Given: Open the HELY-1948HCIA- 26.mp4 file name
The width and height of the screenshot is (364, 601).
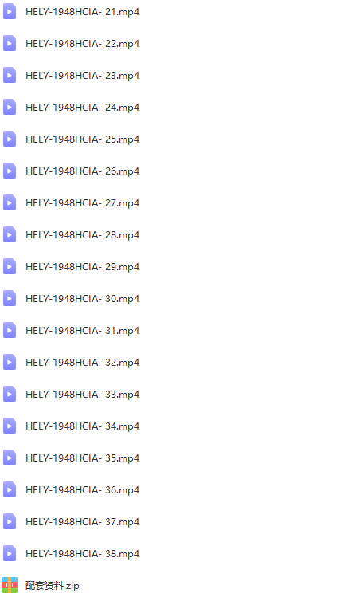Looking at the screenshot, I should (82, 171).
